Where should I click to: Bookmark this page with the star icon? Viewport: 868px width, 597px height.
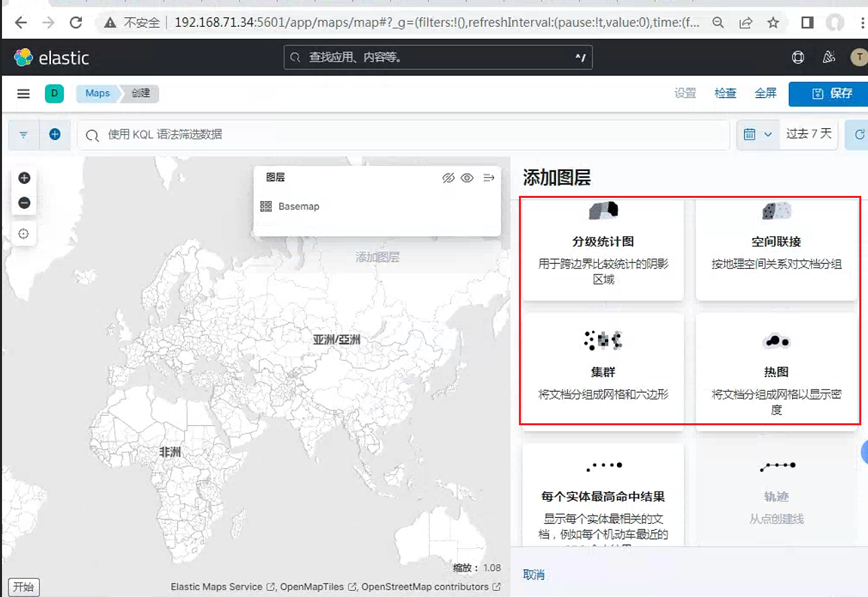[773, 23]
